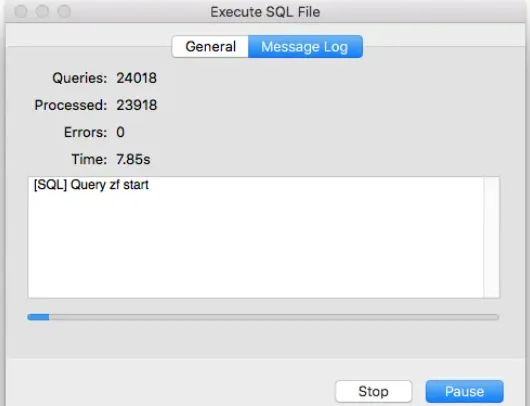Viewport: 530px width, 406px height.
Task: Pause the running SQL import
Action: coord(464,391)
